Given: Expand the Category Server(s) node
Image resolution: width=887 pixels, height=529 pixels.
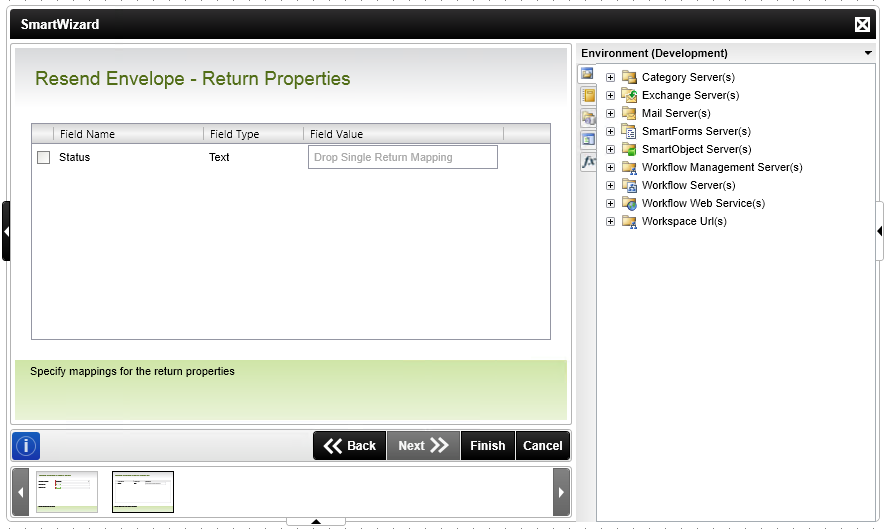Looking at the screenshot, I should [x=610, y=78].
